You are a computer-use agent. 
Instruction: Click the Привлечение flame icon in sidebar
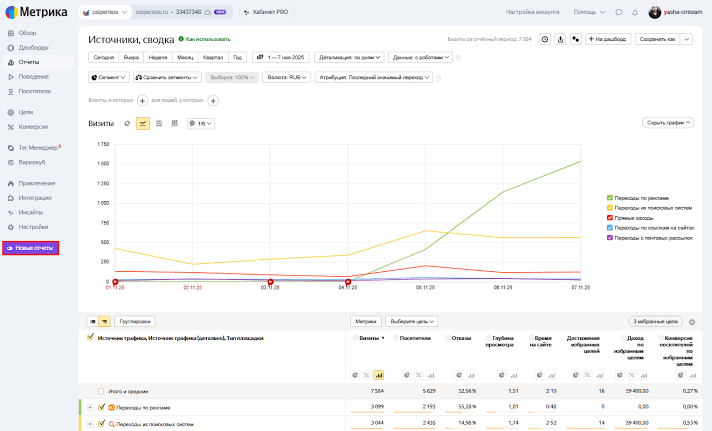pyautogui.click(x=10, y=183)
